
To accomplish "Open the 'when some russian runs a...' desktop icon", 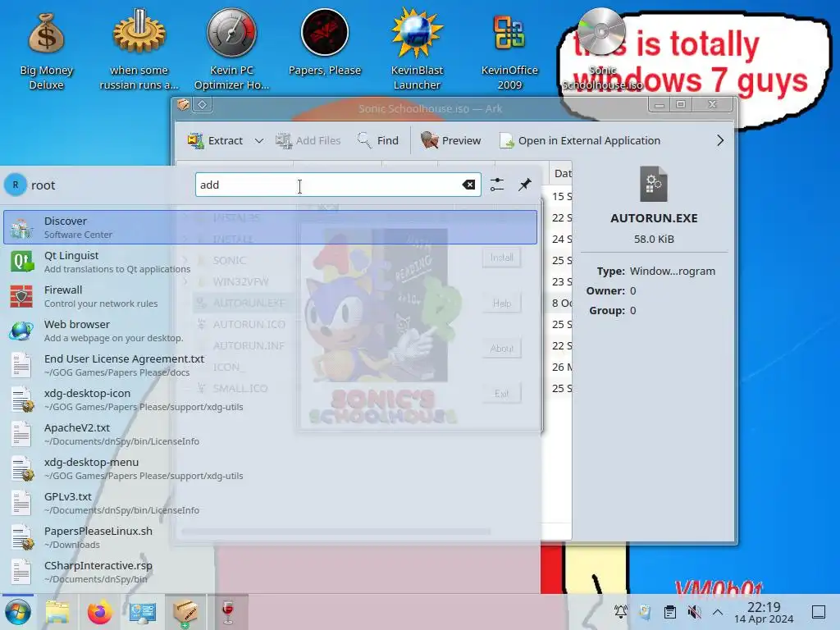I will point(139,49).
